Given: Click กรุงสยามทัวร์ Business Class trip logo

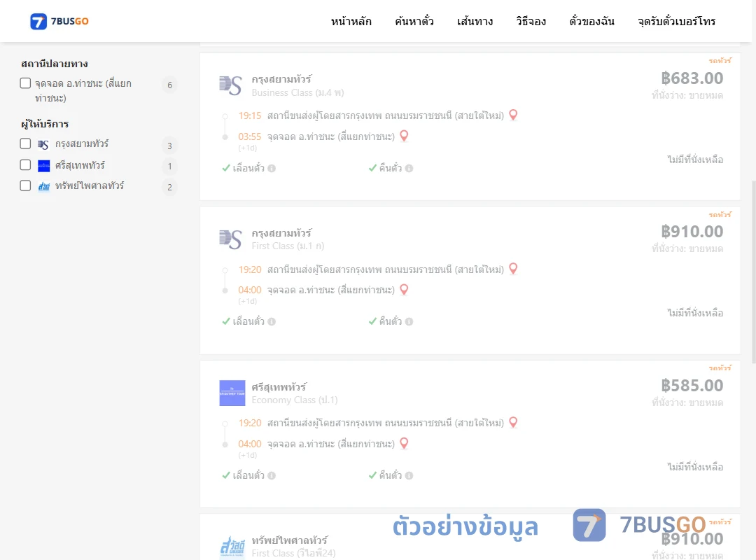Looking at the screenshot, I should click(230, 85).
